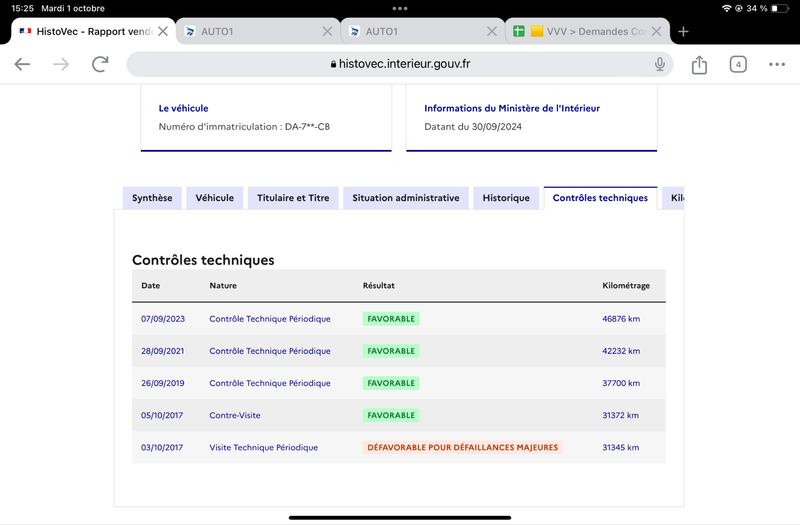Click Contre-Visite nature cell
The image size is (800, 525).
pos(235,415)
